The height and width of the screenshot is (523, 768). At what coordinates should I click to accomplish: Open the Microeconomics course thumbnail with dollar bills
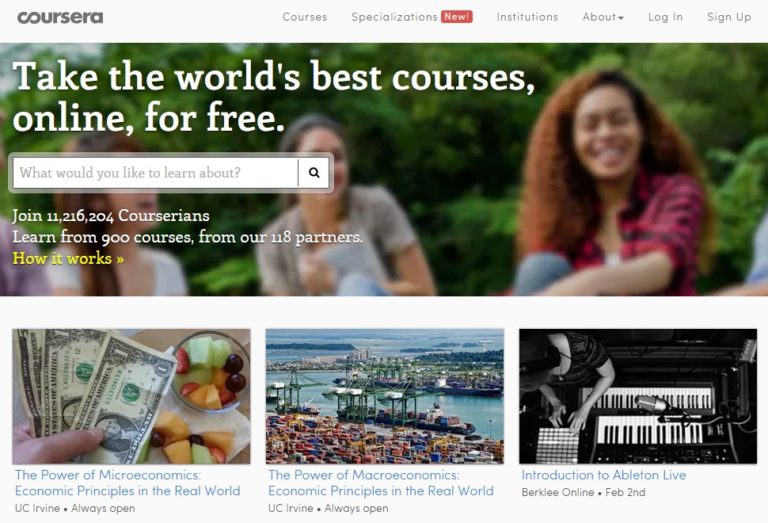click(x=131, y=396)
